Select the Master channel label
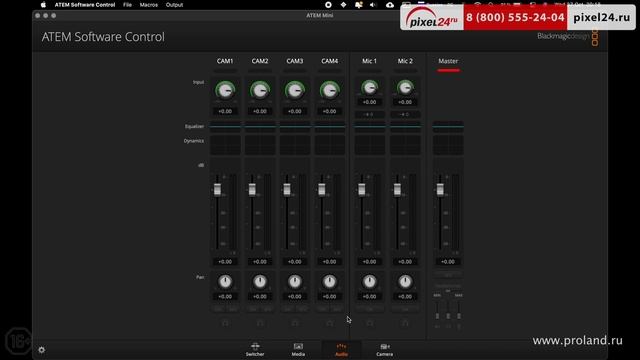This screenshot has width=640, height=360. click(x=448, y=61)
